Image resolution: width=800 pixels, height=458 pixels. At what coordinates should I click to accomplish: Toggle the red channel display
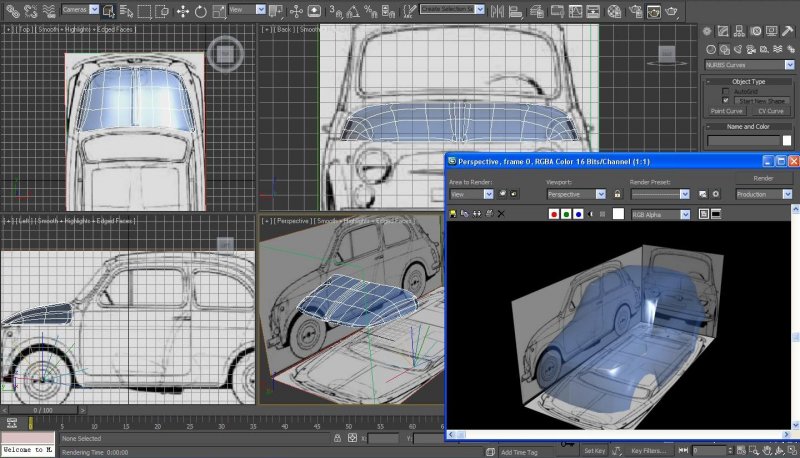tap(555, 214)
